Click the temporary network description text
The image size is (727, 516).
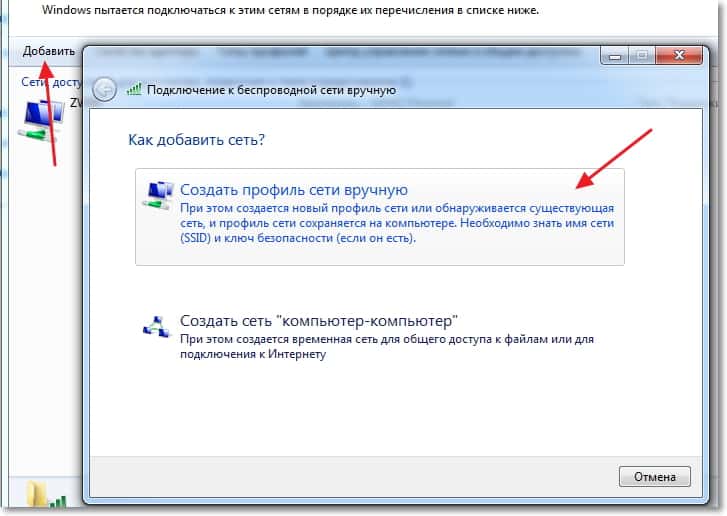click(387, 346)
